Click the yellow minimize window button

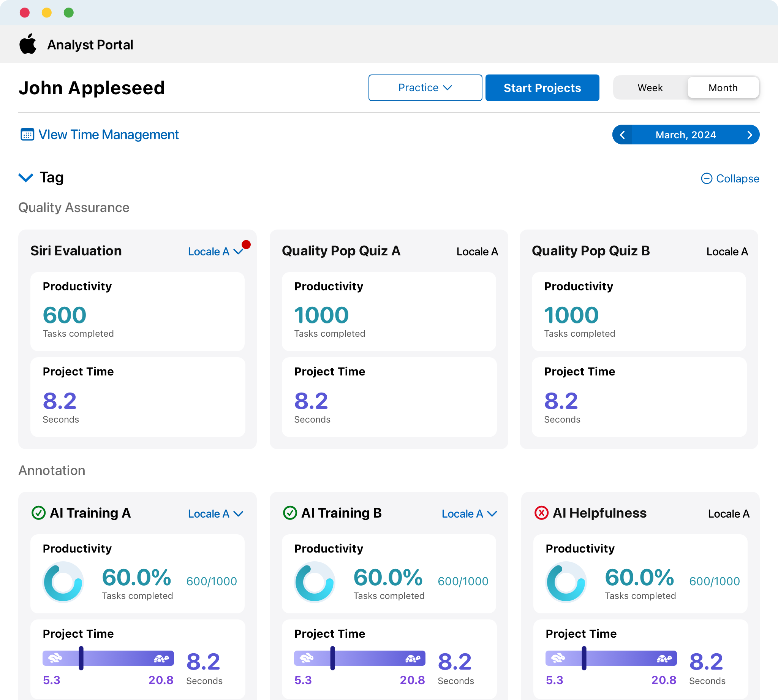click(46, 13)
